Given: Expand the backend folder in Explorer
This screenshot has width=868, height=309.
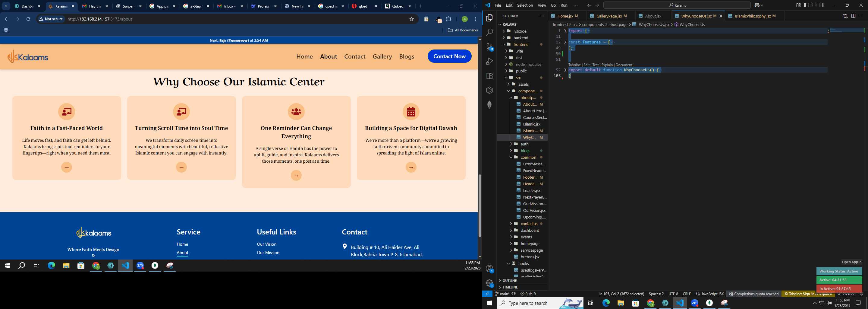Looking at the screenshot, I should (522, 38).
